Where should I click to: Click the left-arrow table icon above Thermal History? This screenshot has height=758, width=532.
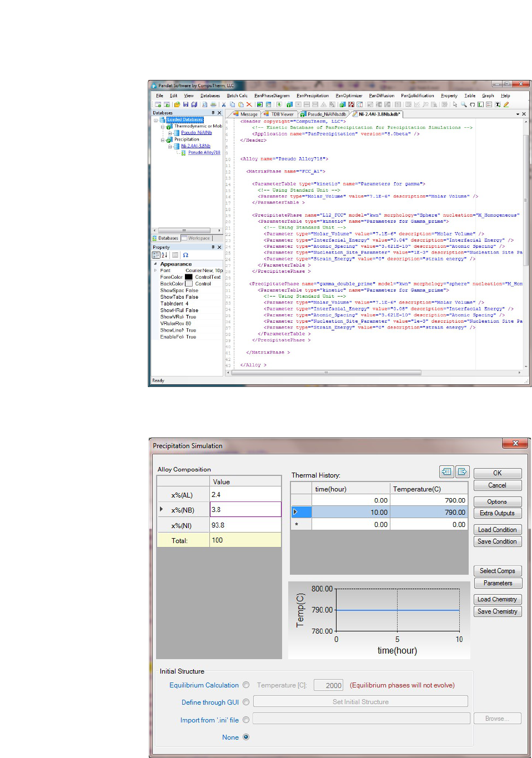pos(446,471)
